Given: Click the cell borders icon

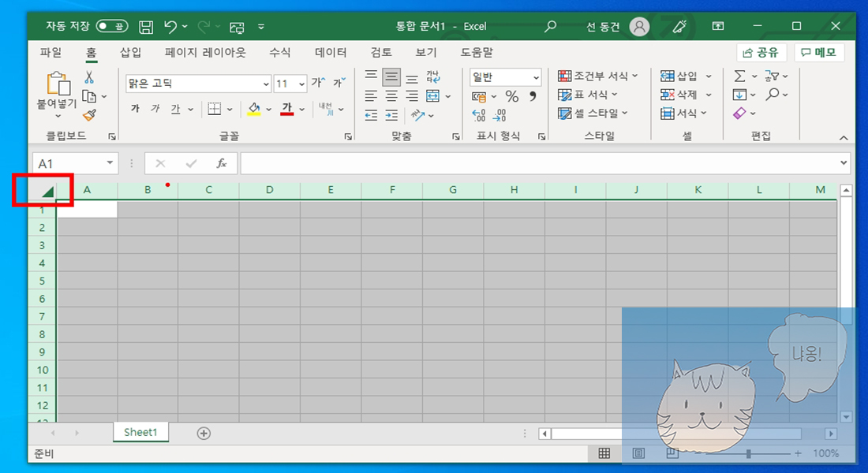Looking at the screenshot, I should pyautogui.click(x=214, y=109).
